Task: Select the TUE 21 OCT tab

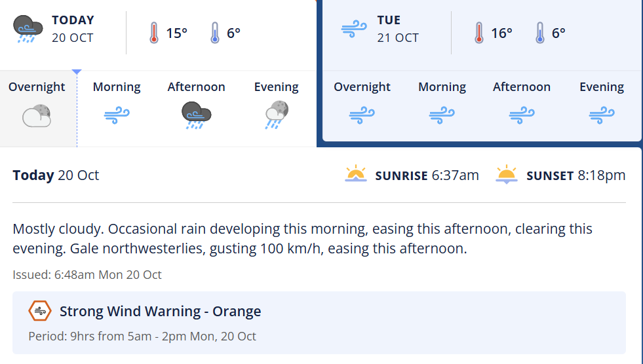Action: pos(398,29)
